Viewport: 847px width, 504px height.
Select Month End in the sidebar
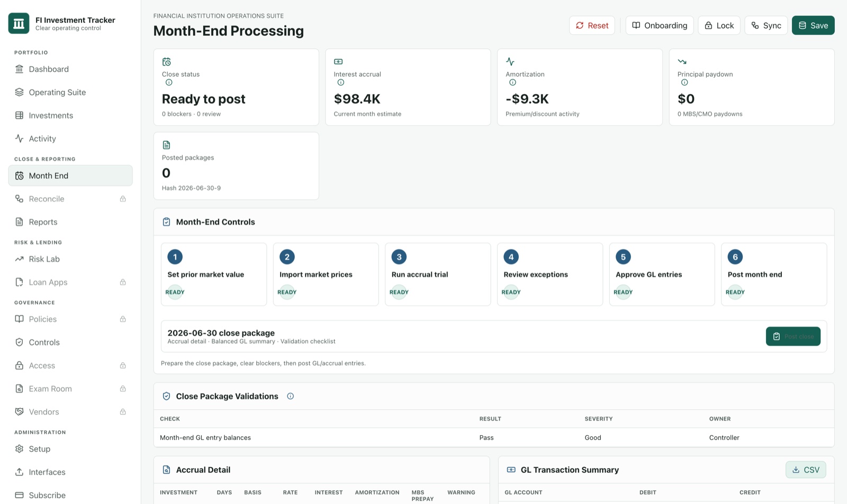(x=70, y=176)
